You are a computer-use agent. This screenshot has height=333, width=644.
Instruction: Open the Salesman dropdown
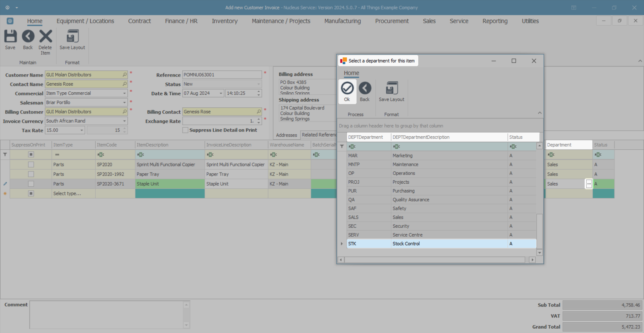point(124,102)
